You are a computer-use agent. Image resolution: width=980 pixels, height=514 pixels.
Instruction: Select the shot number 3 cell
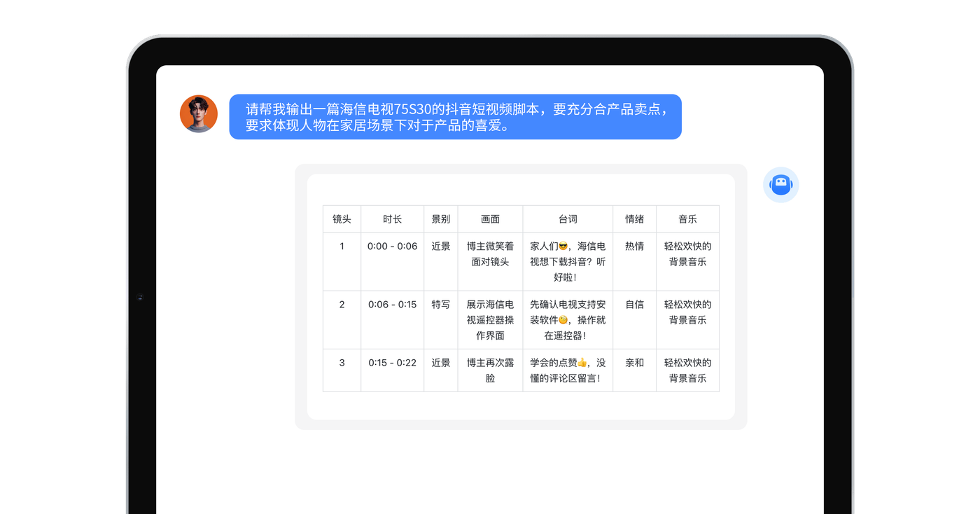click(342, 370)
